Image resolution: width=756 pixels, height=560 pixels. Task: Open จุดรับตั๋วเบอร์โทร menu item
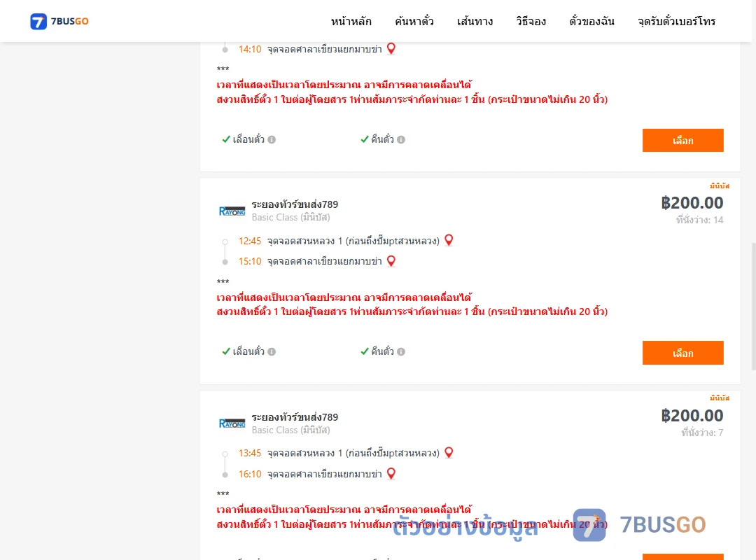point(676,21)
